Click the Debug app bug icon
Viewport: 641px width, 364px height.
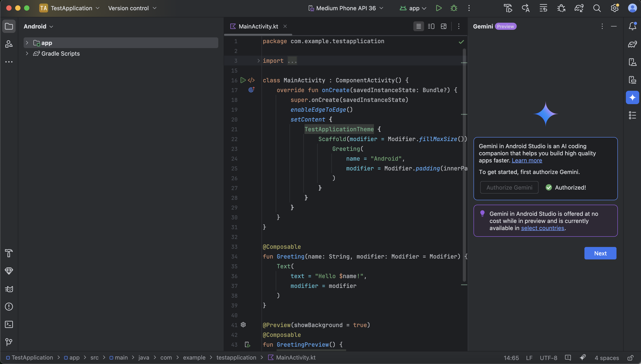(454, 8)
